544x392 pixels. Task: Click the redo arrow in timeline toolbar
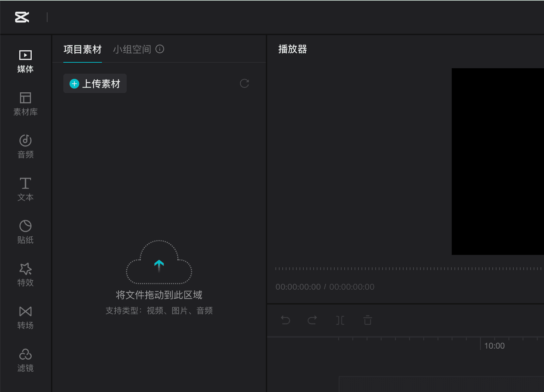tap(312, 320)
